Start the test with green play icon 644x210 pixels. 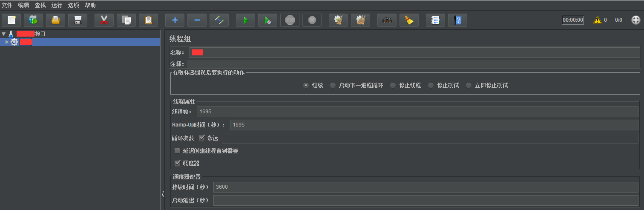pyautogui.click(x=245, y=20)
